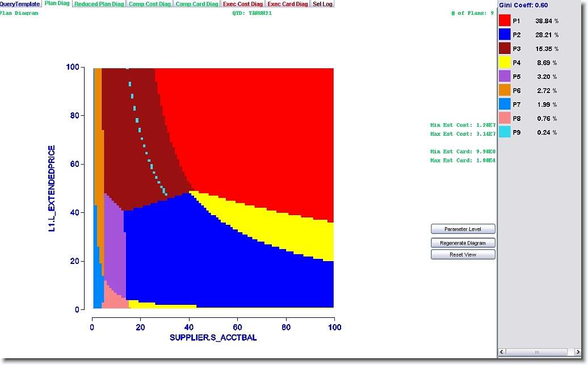Click the dark red P3 legend swatch
588x365 pixels.
(505, 49)
